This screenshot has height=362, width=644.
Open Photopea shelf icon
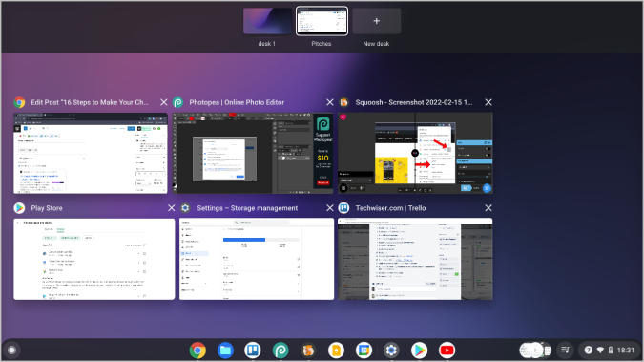point(280,351)
